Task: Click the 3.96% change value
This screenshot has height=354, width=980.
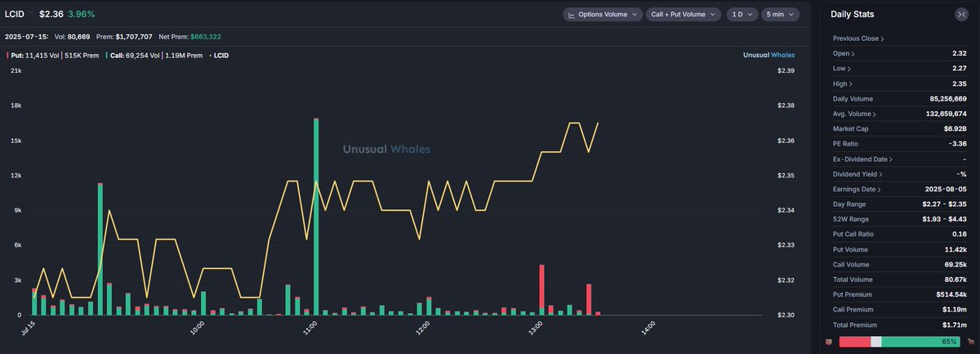Action: 83,14
